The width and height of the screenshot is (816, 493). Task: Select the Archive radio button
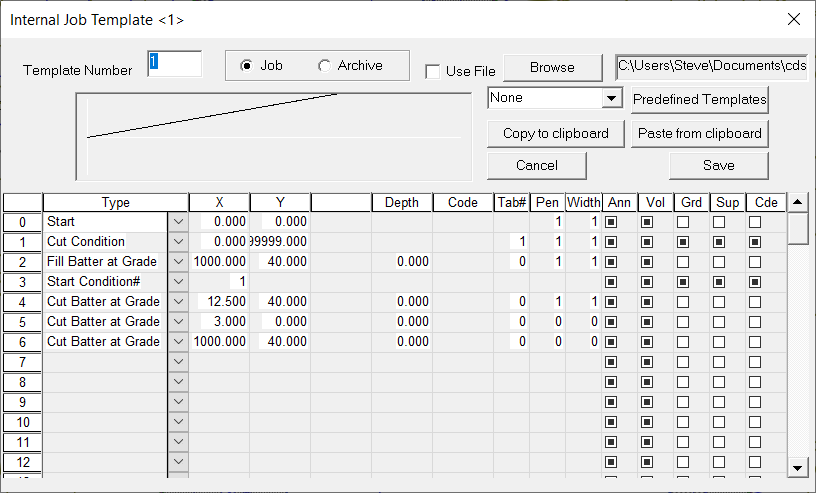click(324, 66)
